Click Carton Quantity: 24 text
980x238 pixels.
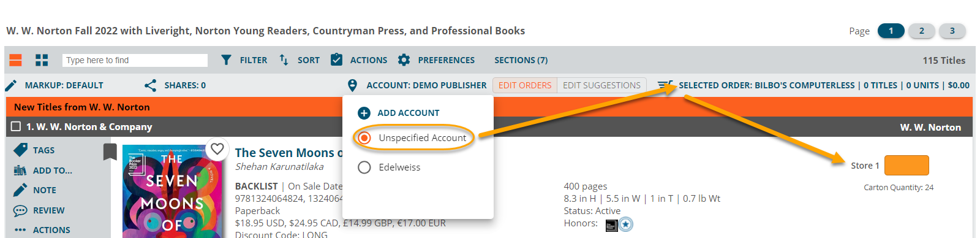pos(899,188)
